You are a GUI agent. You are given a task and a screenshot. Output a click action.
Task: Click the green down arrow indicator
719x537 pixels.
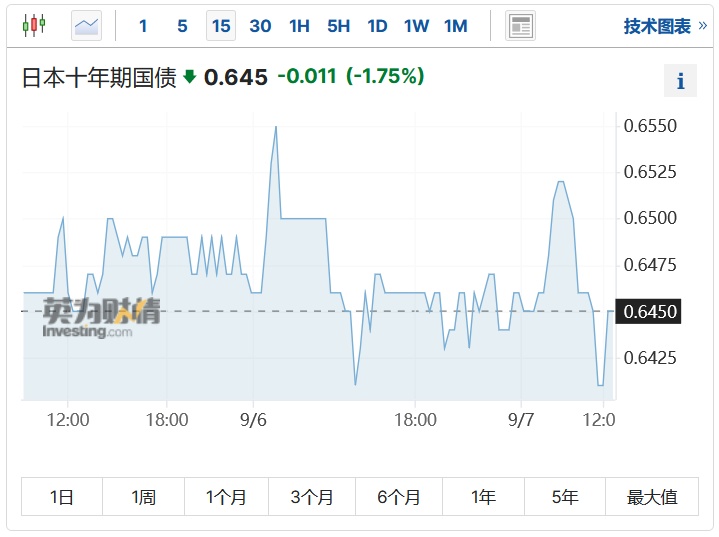pos(189,77)
